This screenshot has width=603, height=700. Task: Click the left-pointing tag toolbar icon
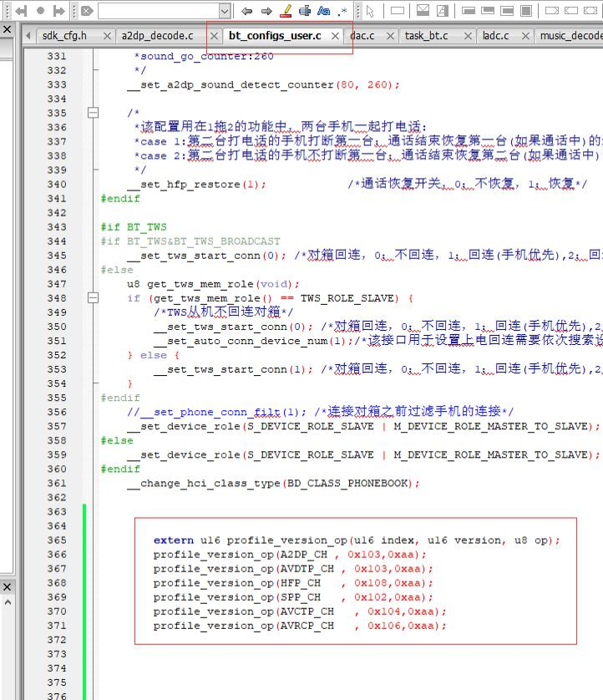tap(571, 10)
